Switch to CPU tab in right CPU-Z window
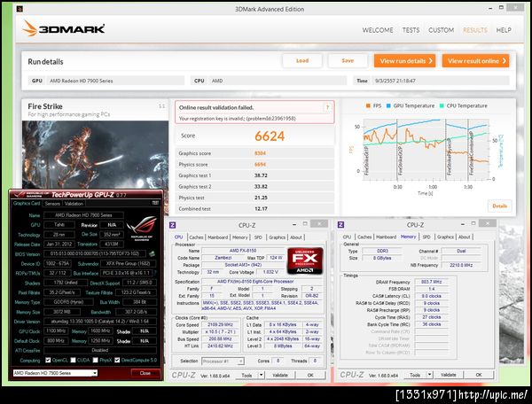This screenshot has width=532, height=404. click(347, 237)
